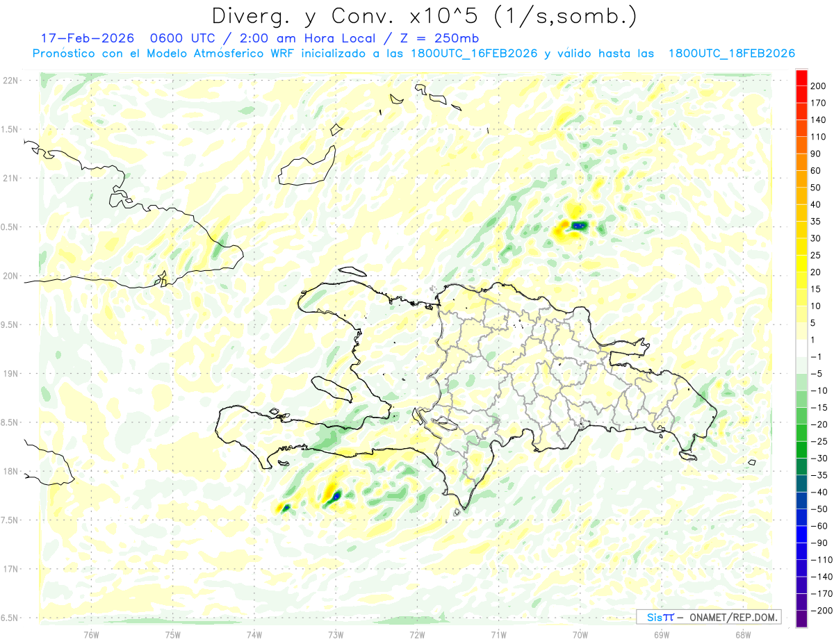Click the "1.5N" latitude label

click(10, 129)
